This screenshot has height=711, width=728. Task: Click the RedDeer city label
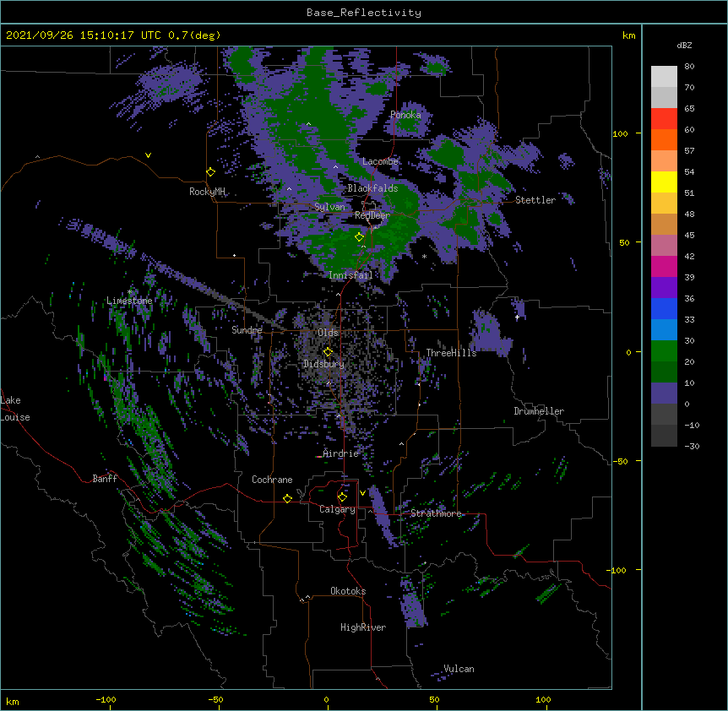tap(372, 215)
